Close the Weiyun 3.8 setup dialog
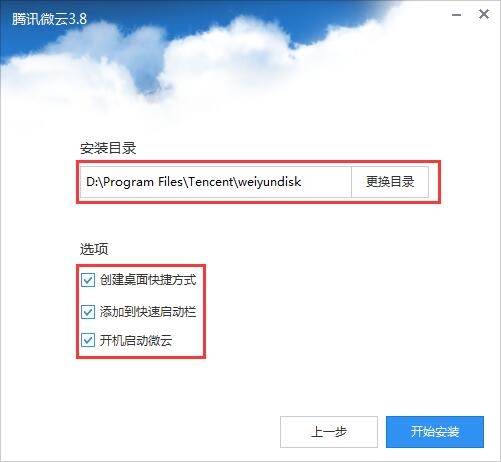This screenshot has width=501, height=462. (x=484, y=15)
